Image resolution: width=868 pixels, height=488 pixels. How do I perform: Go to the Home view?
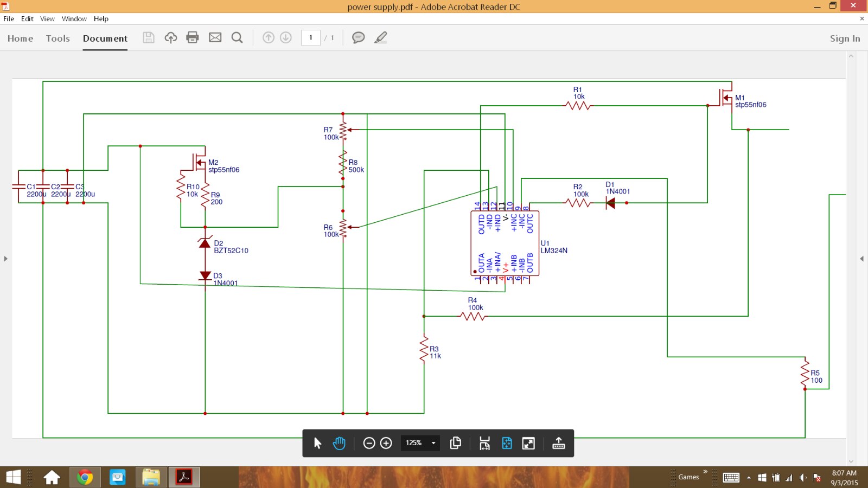(x=20, y=38)
